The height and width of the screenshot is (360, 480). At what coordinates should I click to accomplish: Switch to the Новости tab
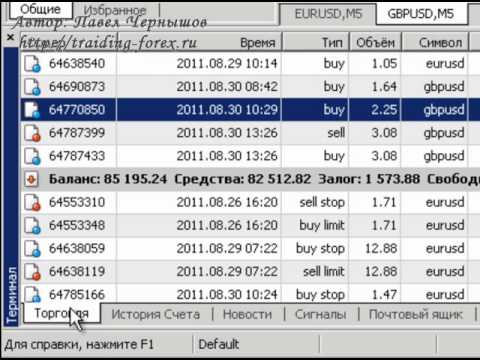point(247,314)
